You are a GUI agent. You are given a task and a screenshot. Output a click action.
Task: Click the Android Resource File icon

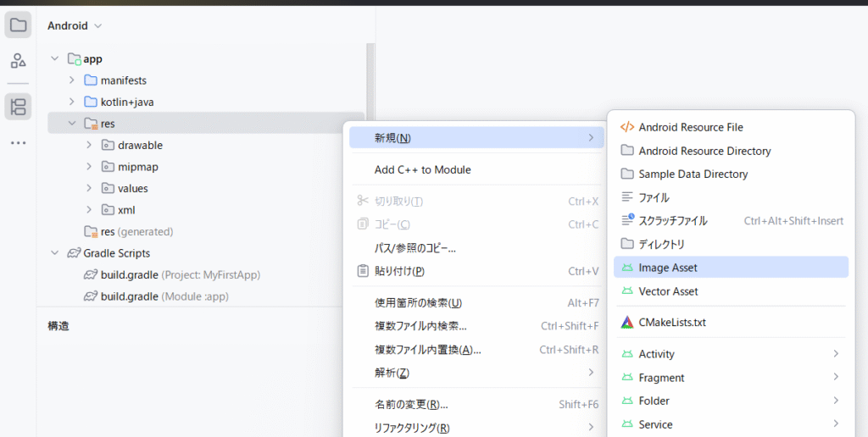tap(627, 127)
